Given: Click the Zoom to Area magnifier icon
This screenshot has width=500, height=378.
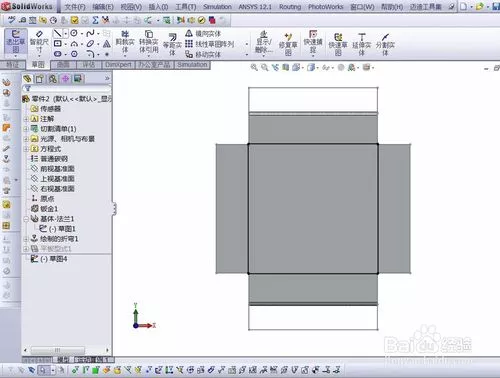Looking at the screenshot, I should click(265, 67).
